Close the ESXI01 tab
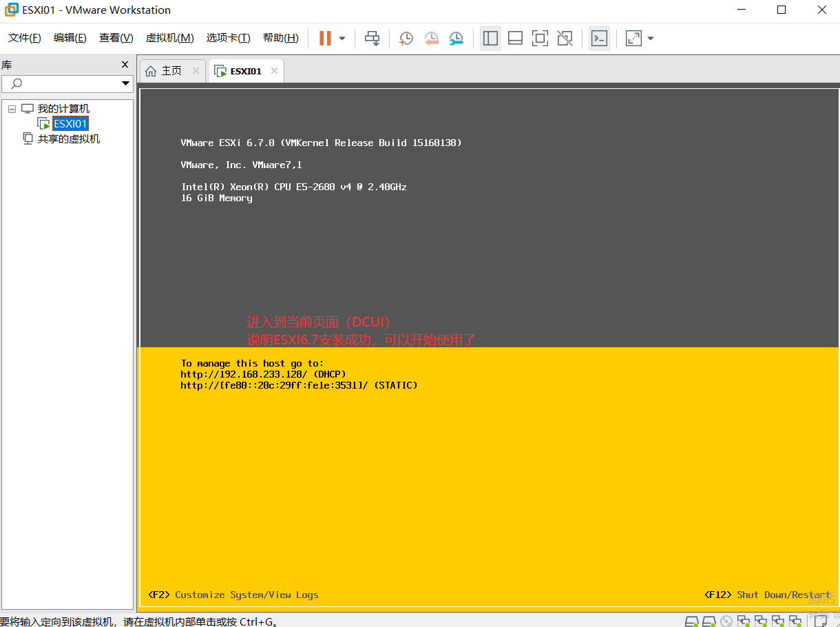The height and width of the screenshot is (627, 840). point(275,71)
